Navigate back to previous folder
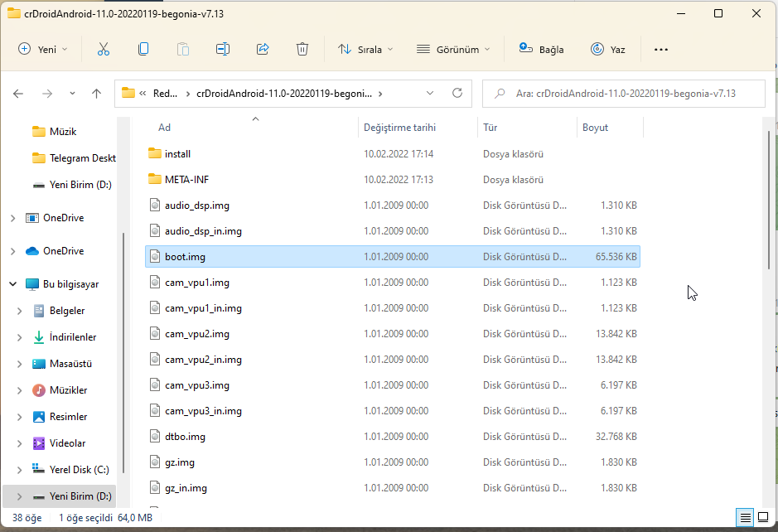This screenshot has width=778, height=532. tap(18, 94)
